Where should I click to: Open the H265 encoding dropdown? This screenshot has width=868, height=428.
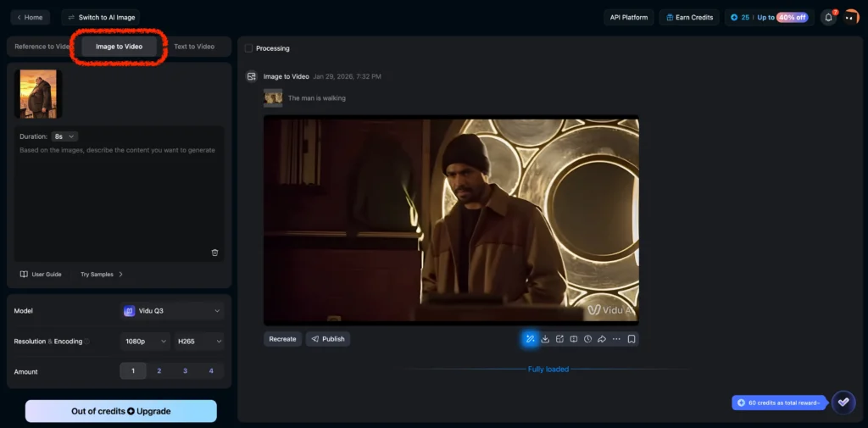point(199,342)
